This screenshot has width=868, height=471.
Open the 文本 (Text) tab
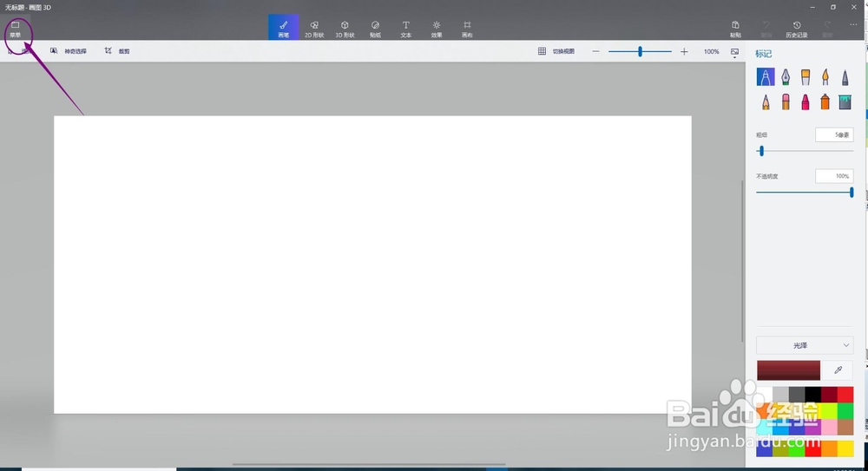[x=405, y=29]
